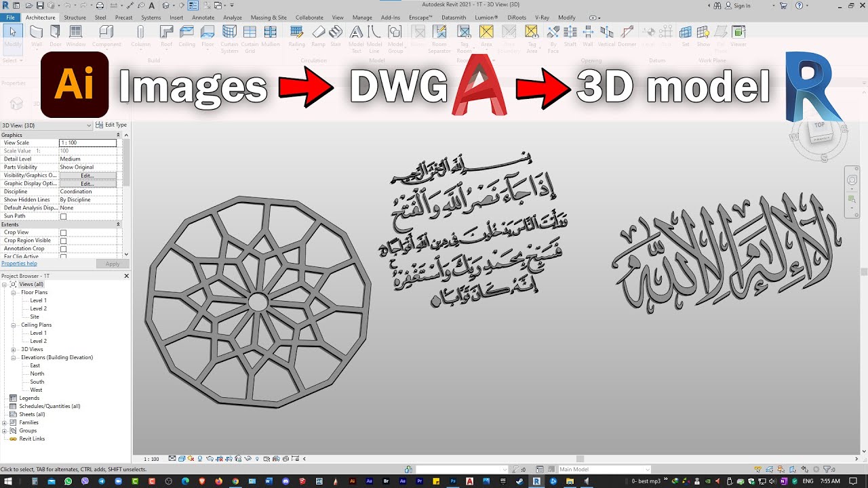Select the Component tool
Screen dimensions: 868x488
(106, 36)
